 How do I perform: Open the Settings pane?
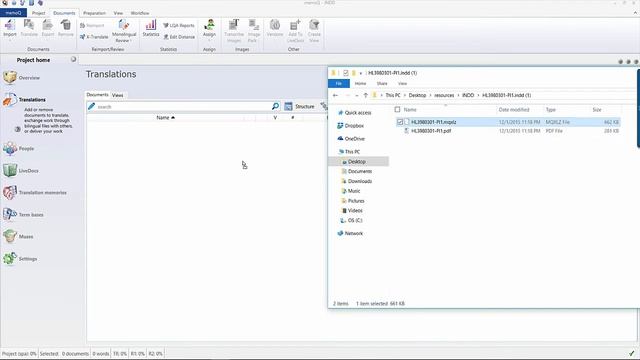tap(20, 258)
